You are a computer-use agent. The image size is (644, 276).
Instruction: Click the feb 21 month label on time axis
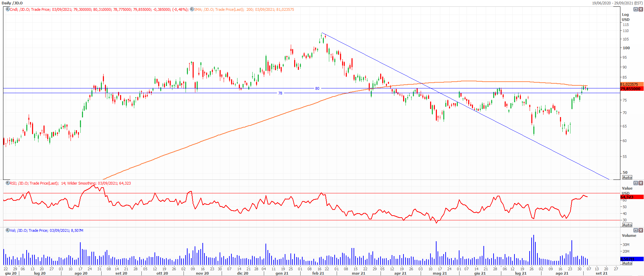(318, 273)
